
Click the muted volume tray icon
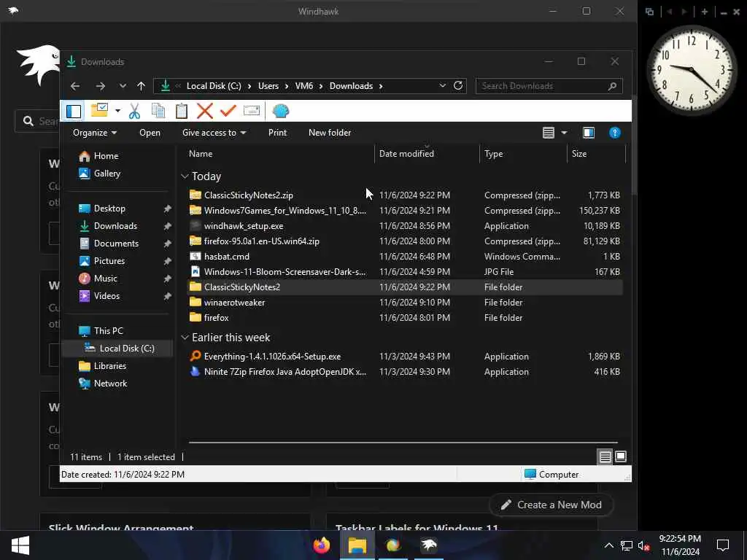(643, 546)
